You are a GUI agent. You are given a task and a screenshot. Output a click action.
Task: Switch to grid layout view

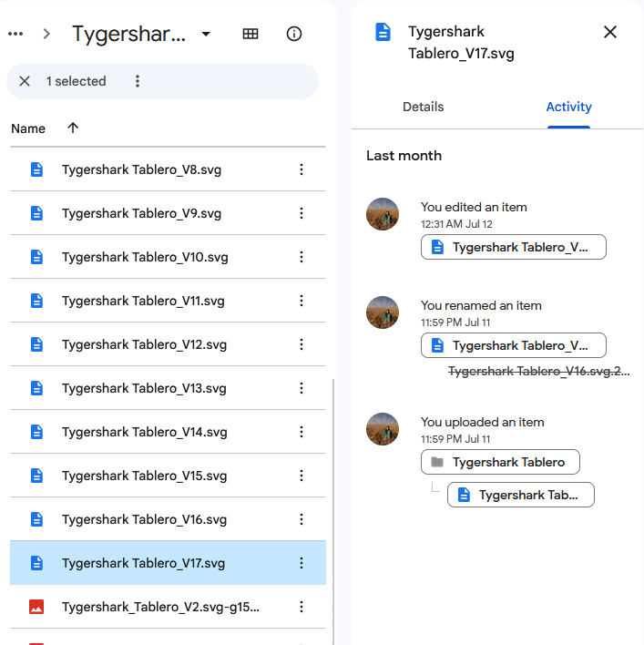(x=250, y=34)
